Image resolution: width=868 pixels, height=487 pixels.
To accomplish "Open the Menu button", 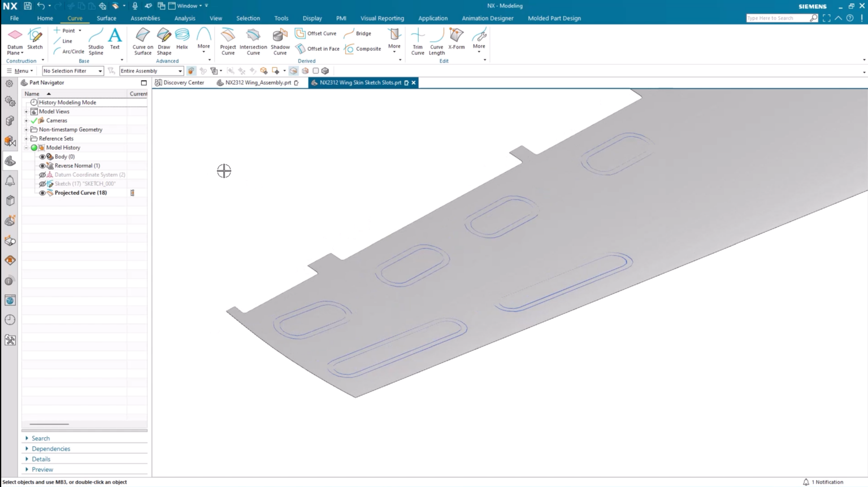I will [20, 71].
